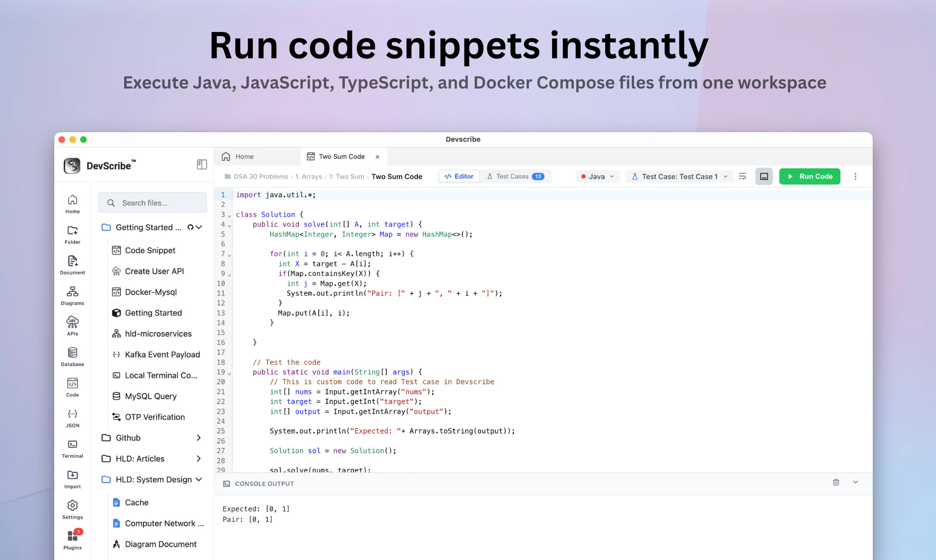
Task: Create a new Document from sidebar
Action: 72,266
